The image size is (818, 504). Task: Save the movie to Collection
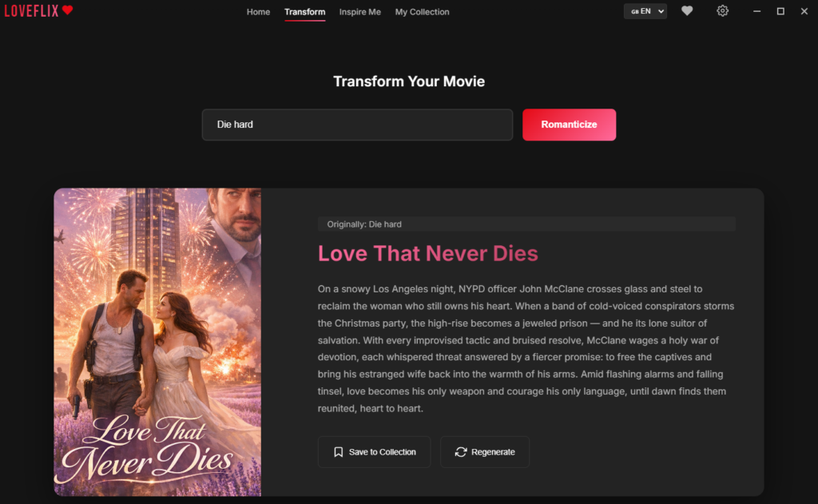point(375,452)
